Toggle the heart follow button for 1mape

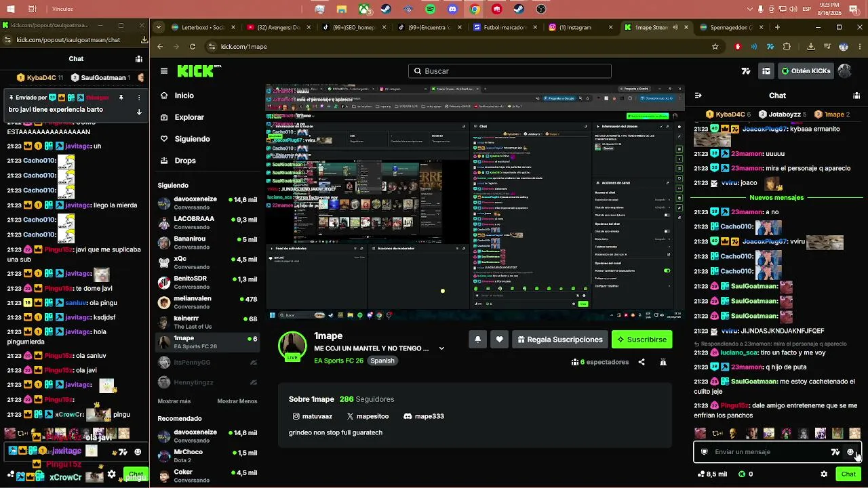pyautogui.click(x=500, y=340)
